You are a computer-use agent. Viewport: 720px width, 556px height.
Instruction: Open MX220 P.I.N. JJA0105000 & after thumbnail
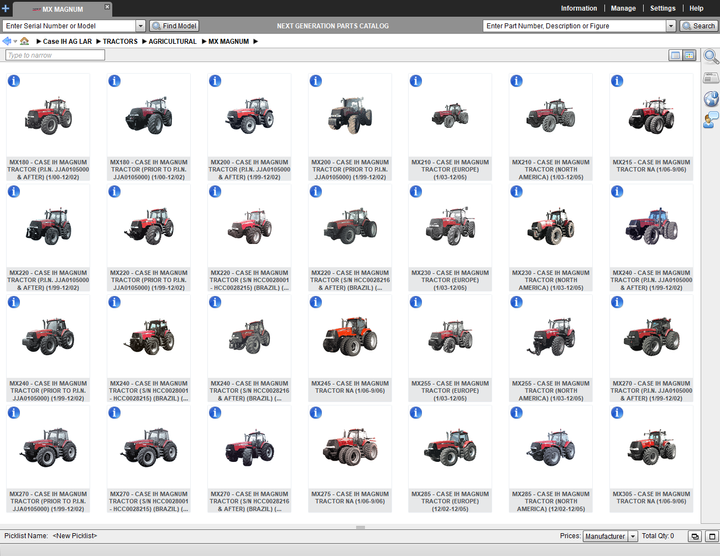pyautogui.click(x=48, y=226)
